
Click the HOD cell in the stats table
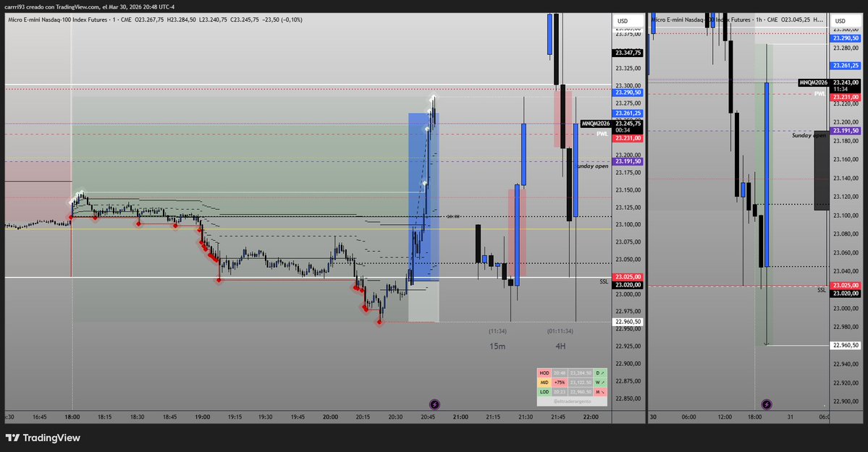[x=544, y=373]
